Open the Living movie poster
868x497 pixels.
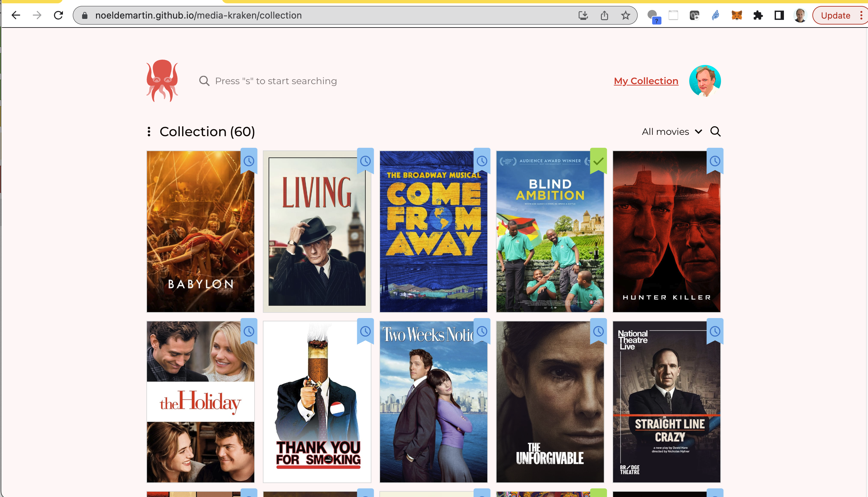[317, 232]
